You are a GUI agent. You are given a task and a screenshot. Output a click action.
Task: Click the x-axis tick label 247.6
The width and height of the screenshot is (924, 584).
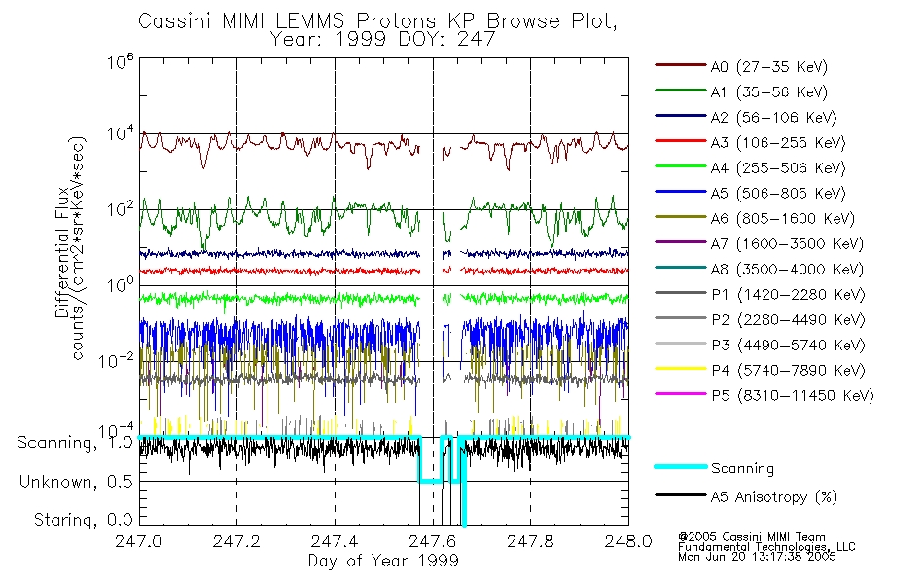tap(432, 541)
